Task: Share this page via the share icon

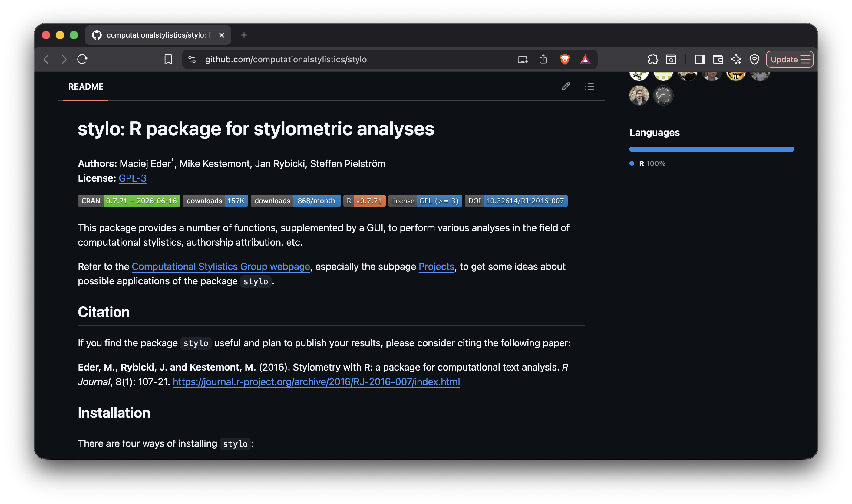Action: 543,59
